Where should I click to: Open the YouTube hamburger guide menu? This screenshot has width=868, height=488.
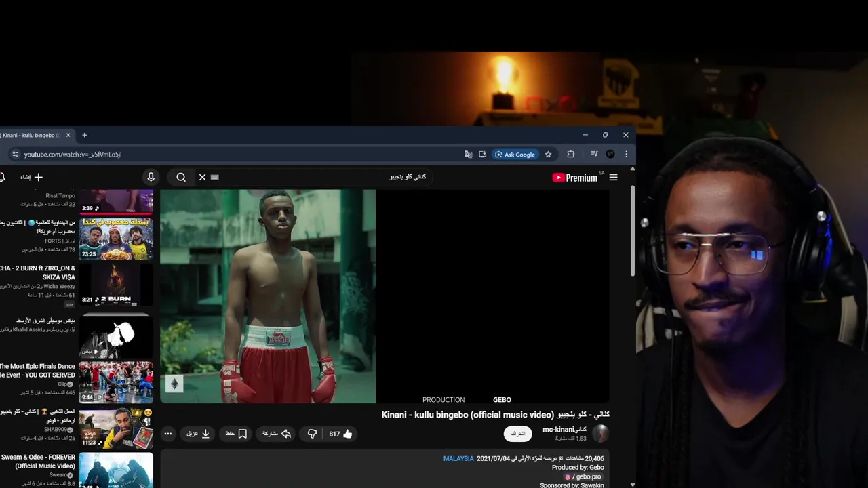613,178
